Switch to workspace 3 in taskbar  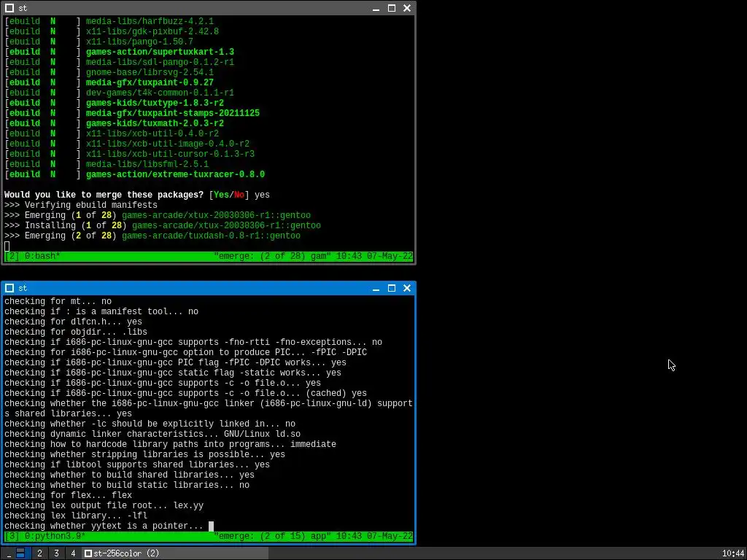coord(56,553)
